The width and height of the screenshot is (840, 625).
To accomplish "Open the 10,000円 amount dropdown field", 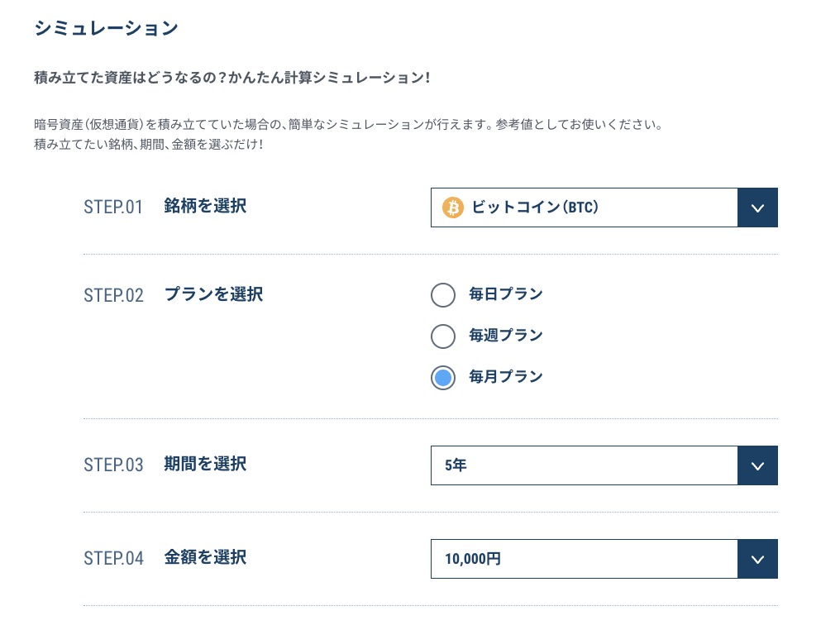I will (x=604, y=559).
